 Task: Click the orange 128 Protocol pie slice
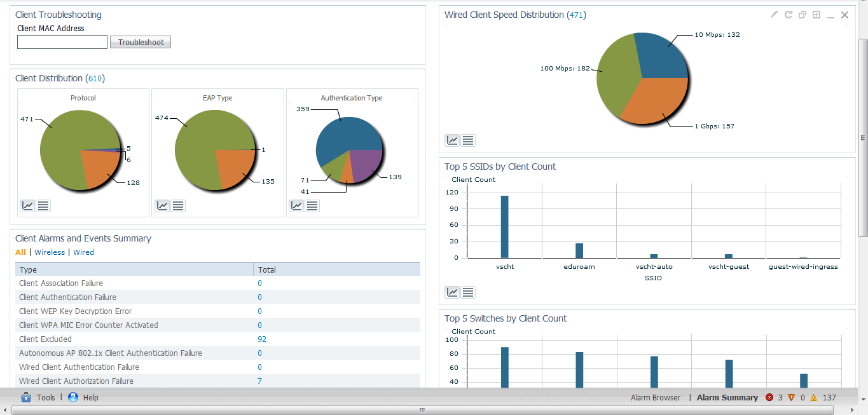pos(100,167)
